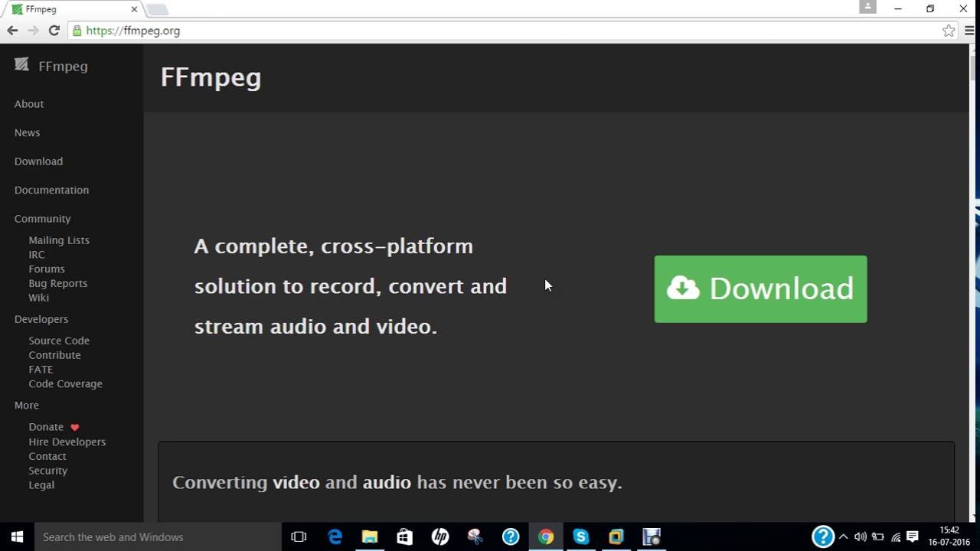Viewport: 980px width, 551px height.
Task: Open the Chrome user profile button
Action: click(867, 7)
